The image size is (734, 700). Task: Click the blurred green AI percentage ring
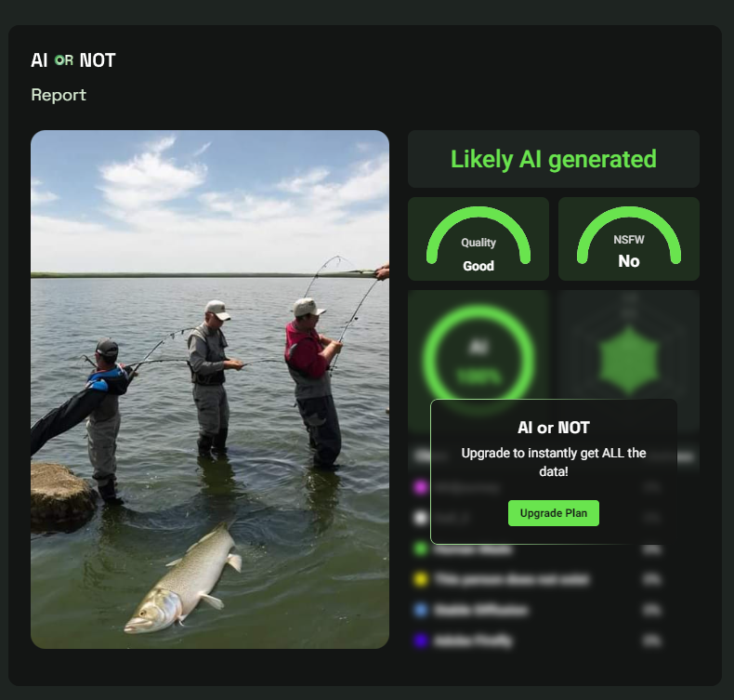(478, 360)
